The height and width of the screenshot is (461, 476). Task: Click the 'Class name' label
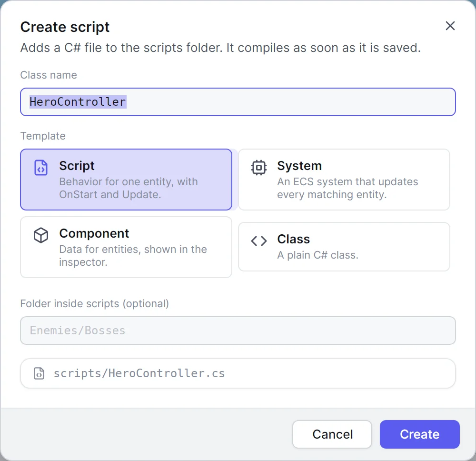[49, 75]
